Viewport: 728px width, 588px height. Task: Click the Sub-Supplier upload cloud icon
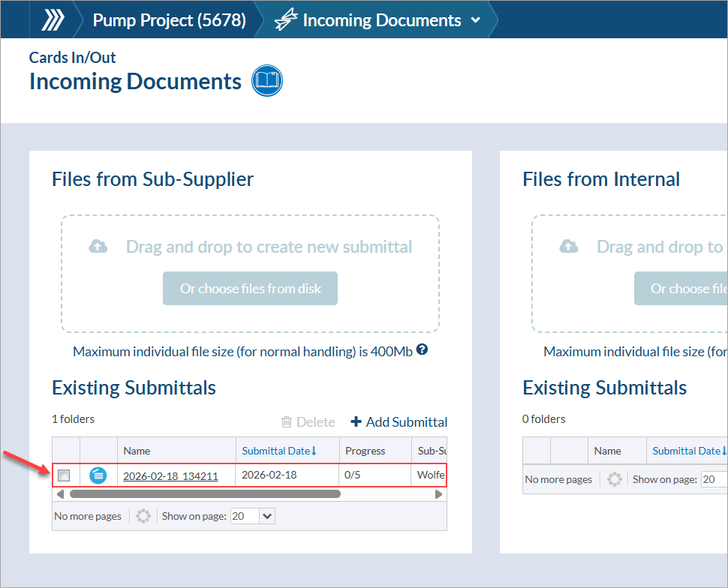point(98,246)
